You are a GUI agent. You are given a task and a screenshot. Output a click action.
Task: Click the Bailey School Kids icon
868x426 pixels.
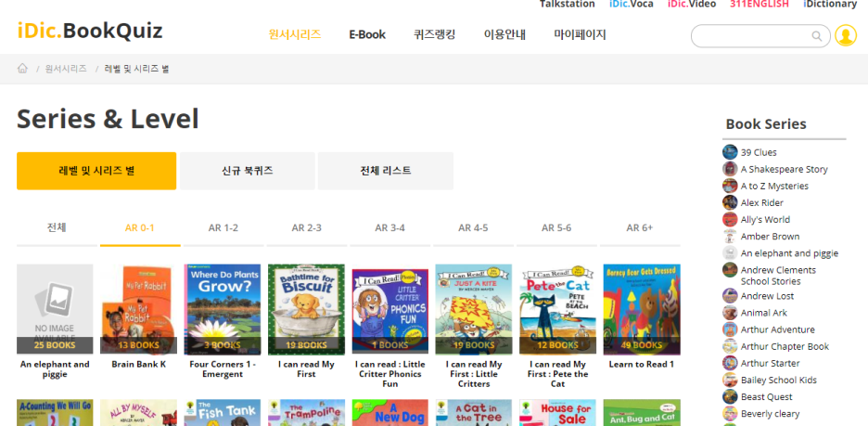[730, 380]
